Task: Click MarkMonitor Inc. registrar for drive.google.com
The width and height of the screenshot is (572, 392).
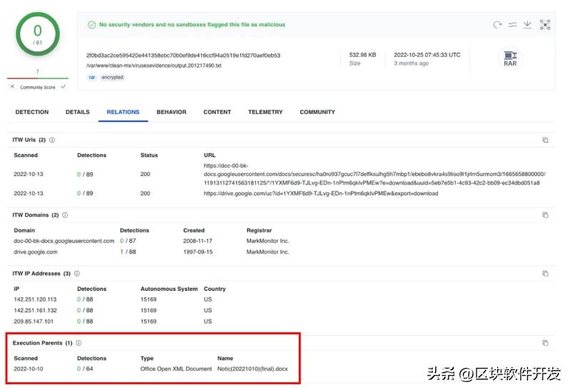Action: (267, 252)
